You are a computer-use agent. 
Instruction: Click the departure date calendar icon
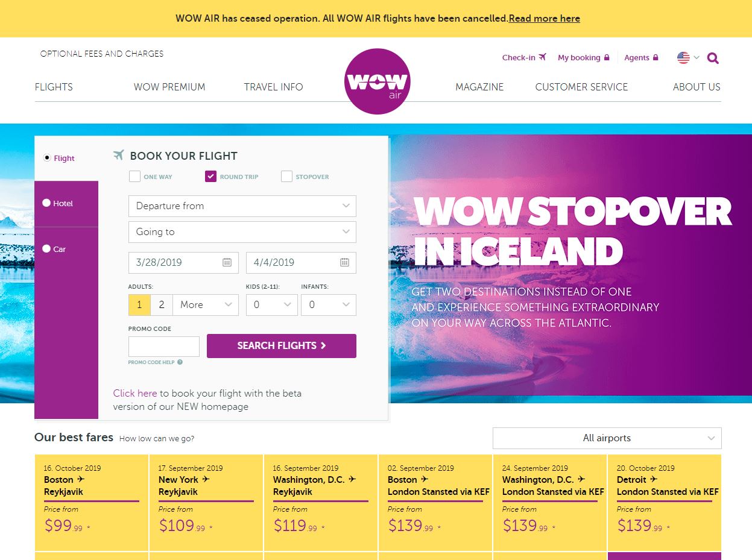coord(227,262)
